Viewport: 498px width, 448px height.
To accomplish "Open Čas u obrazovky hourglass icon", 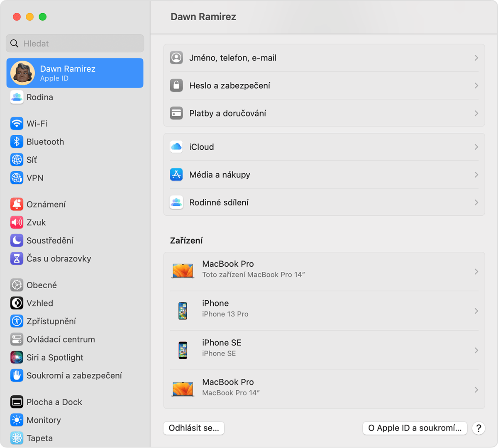I will pos(17,259).
